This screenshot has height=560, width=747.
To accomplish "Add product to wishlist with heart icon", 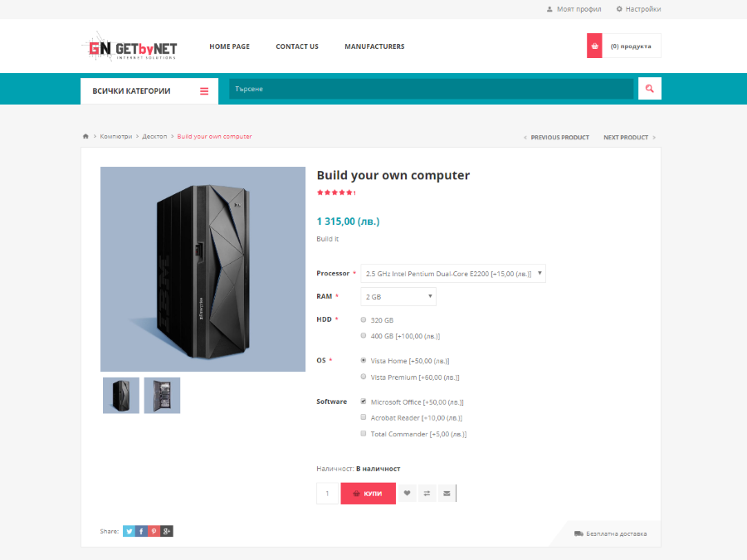I will (x=407, y=494).
